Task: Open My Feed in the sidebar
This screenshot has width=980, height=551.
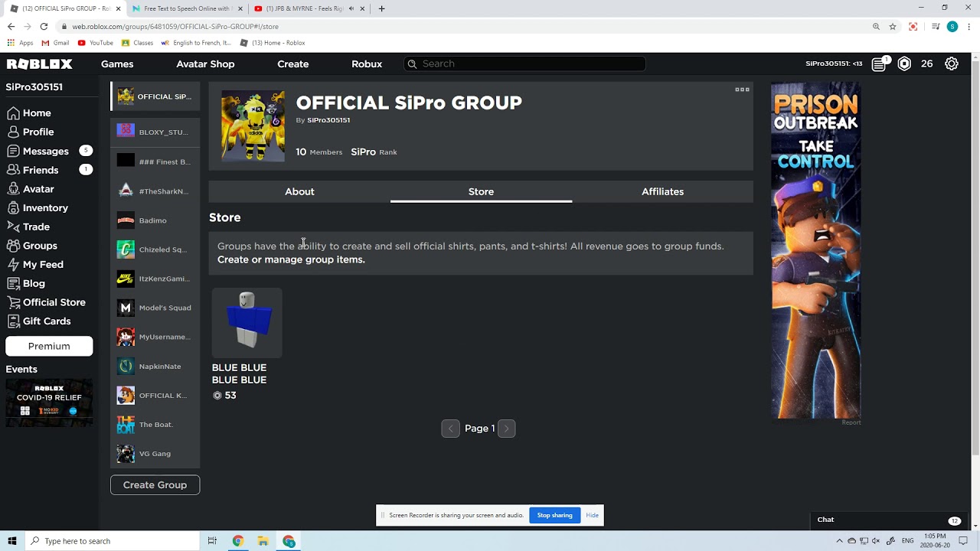Action: coord(35,264)
